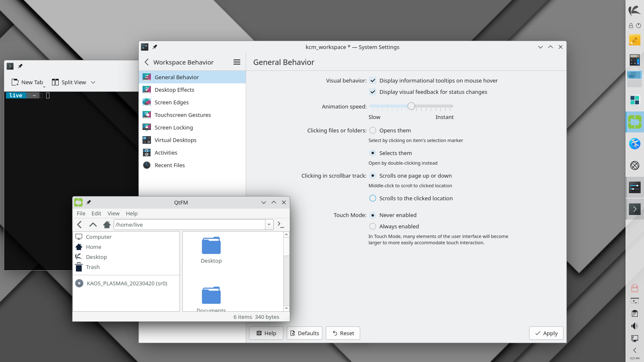The image size is (644, 362).
Task: Open the File menu in QtFM
Action: 81,213
